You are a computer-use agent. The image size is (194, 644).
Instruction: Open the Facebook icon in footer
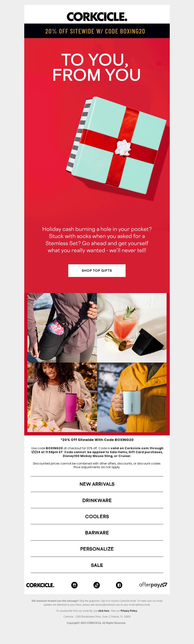tap(119, 585)
